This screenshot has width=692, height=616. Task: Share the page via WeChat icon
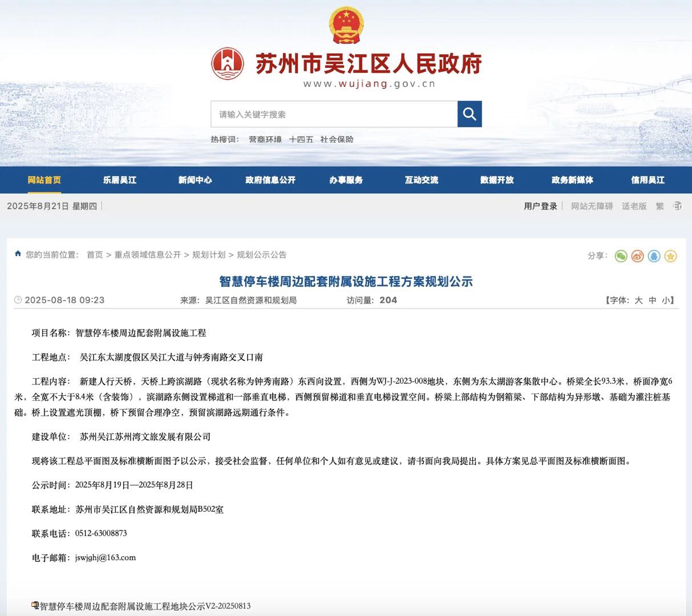click(x=621, y=256)
